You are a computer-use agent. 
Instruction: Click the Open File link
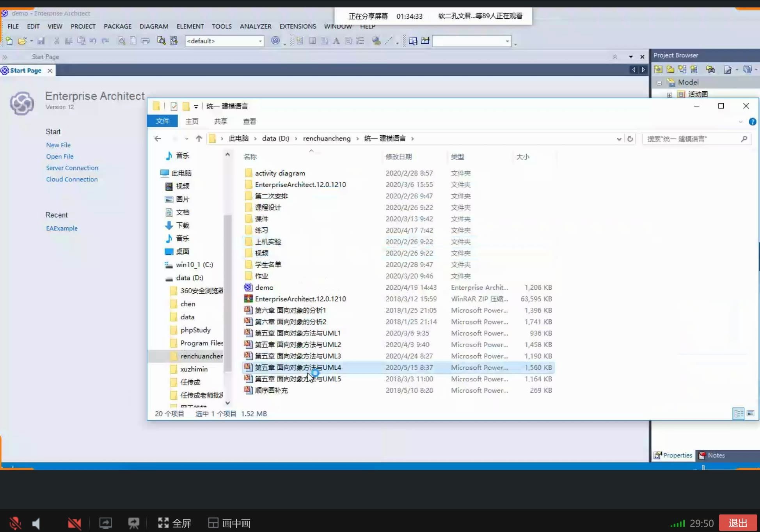point(60,156)
